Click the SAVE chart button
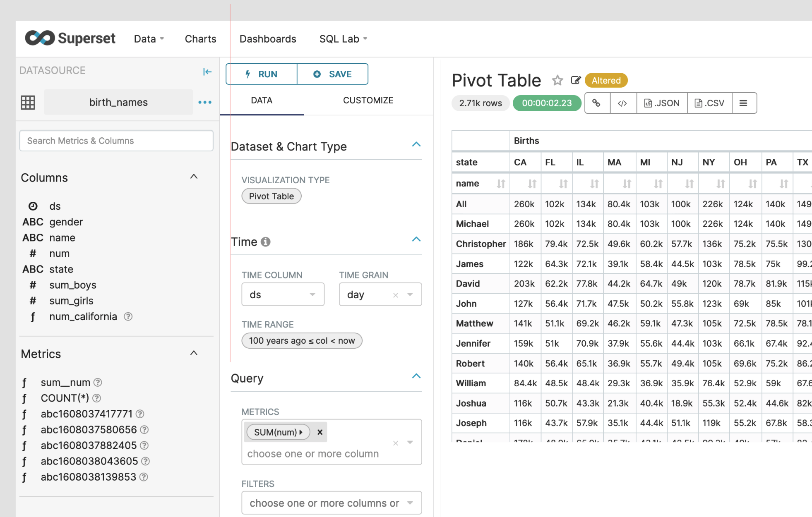Viewport: 812px width, 517px height. (x=332, y=74)
